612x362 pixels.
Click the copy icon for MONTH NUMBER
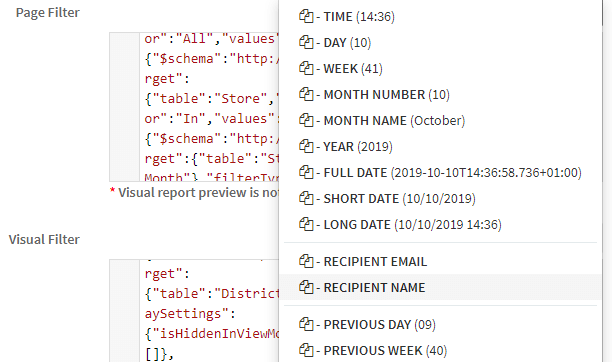pyautogui.click(x=306, y=95)
